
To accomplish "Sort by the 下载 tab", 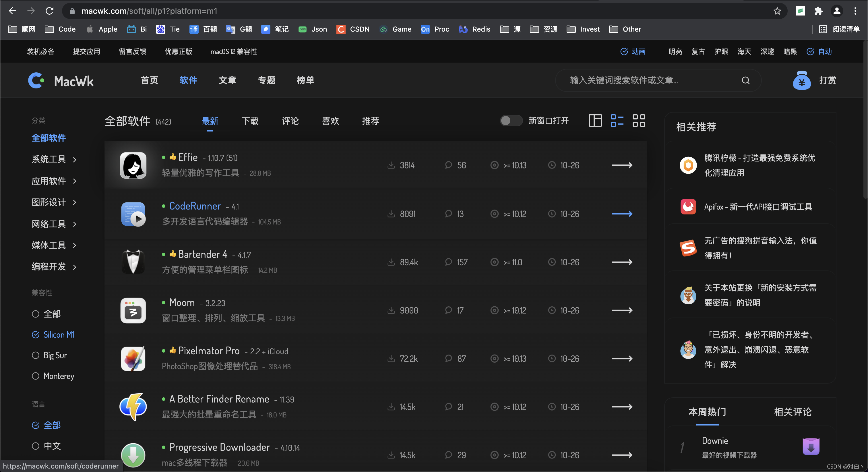I will (250, 121).
